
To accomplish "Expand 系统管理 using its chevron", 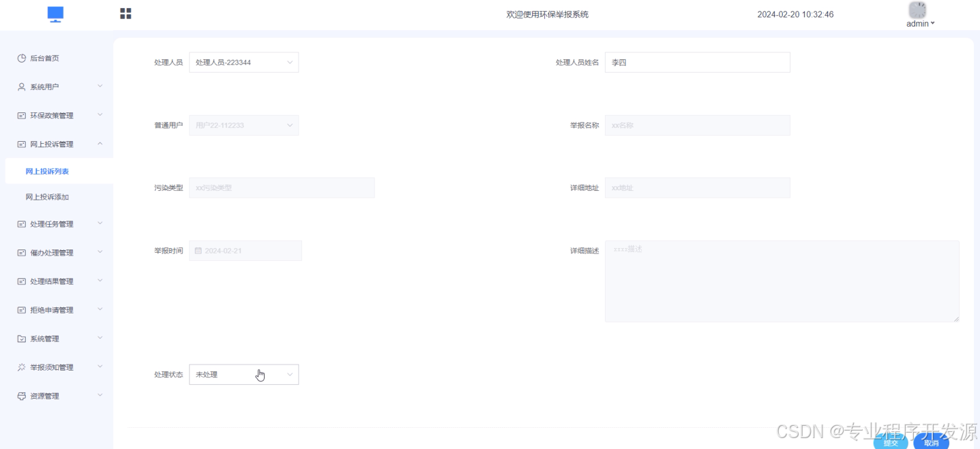I will click(x=100, y=338).
